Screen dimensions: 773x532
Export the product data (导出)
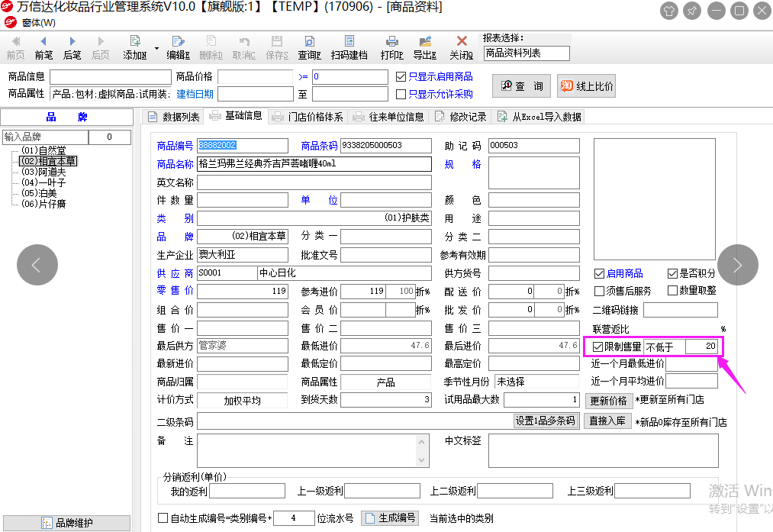425,48
